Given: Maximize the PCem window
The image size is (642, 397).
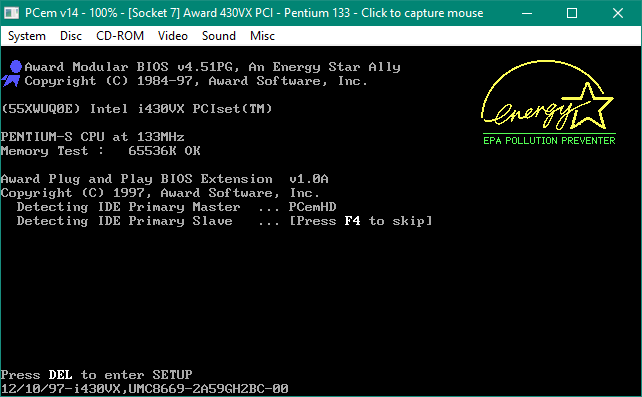Looking at the screenshot, I should tap(572, 13).
